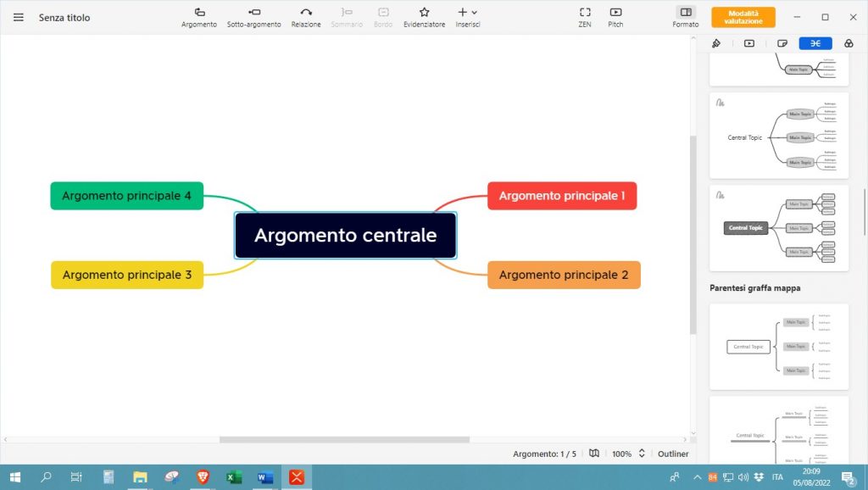Start Pitch presentation mode
The width and height of the screenshot is (868, 490).
pyautogui.click(x=615, y=17)
